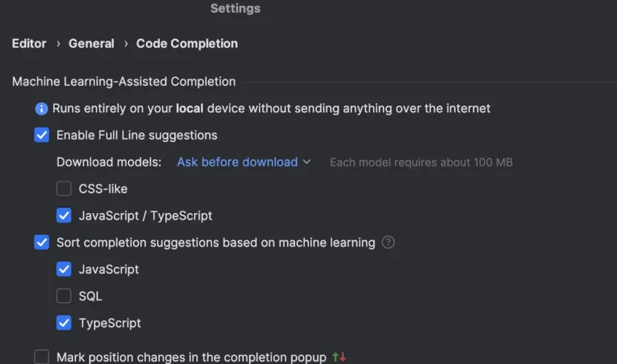The image size is (617, 364).
Task: Enable Mark position changes in completion popup
Action: click(42, 357)
